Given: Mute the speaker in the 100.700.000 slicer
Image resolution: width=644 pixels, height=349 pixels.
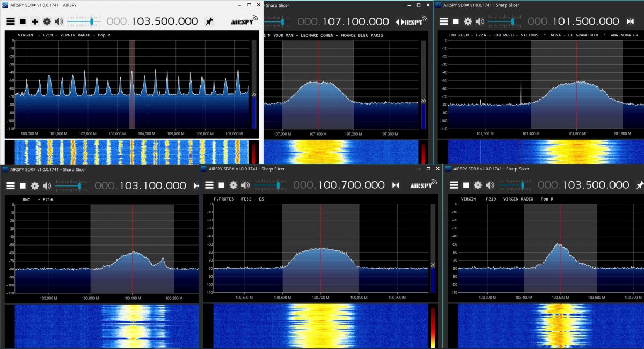Looking at the screenshot, I should [245, 185].
